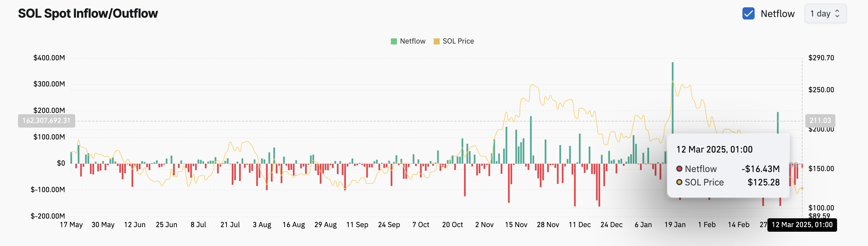Click the yellow SOL Price legend swatch
This screenshot has width=868, height=246.
pos(436,41)
